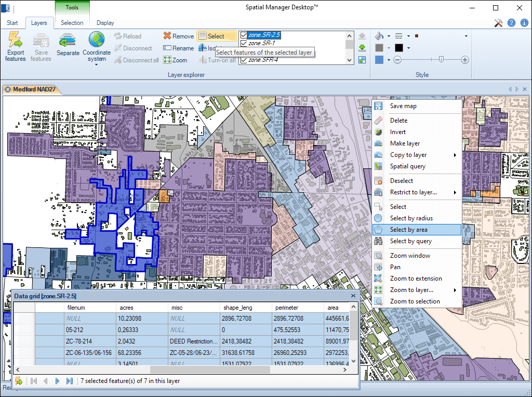Click the layer arrangement icon below green arrow
The width and height of the screenshot is (532, 397).
[362, 60]
